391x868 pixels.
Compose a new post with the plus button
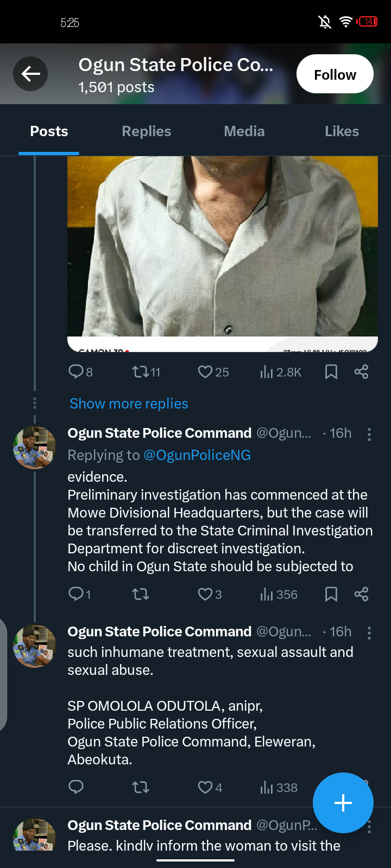[x=343, y=803]
